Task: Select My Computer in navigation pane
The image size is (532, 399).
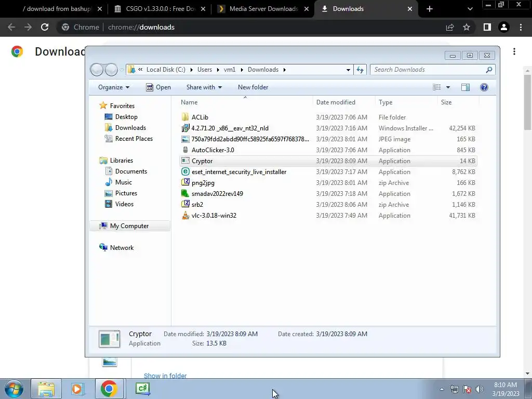Action: tap(129, 226)
